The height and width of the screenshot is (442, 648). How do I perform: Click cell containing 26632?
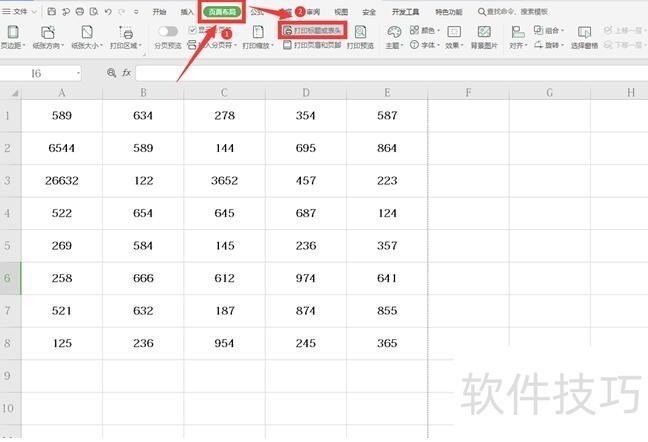(x=62, y=181)
